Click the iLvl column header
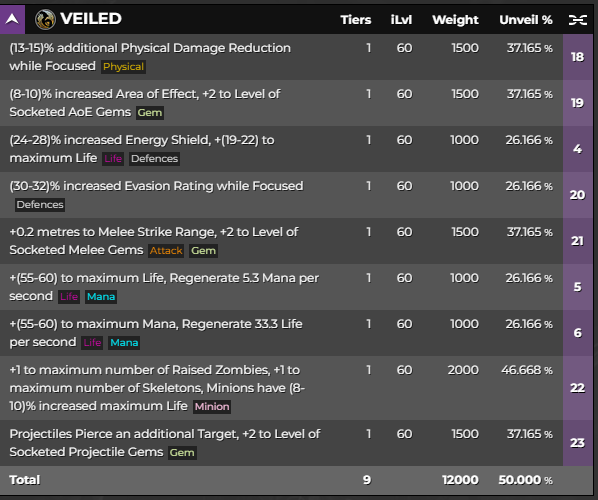The height and width of the screenshot is (500, 598). tap(401, 20)
